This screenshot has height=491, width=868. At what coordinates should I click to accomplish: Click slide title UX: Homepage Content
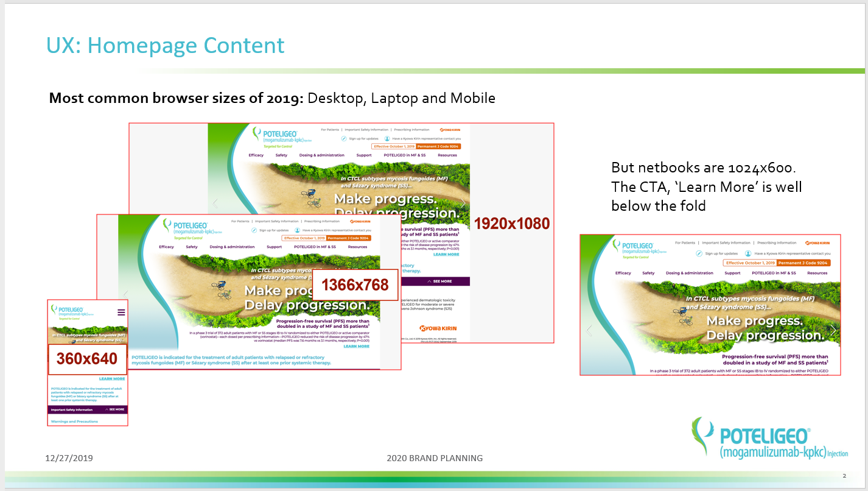(x=166, y=46)
